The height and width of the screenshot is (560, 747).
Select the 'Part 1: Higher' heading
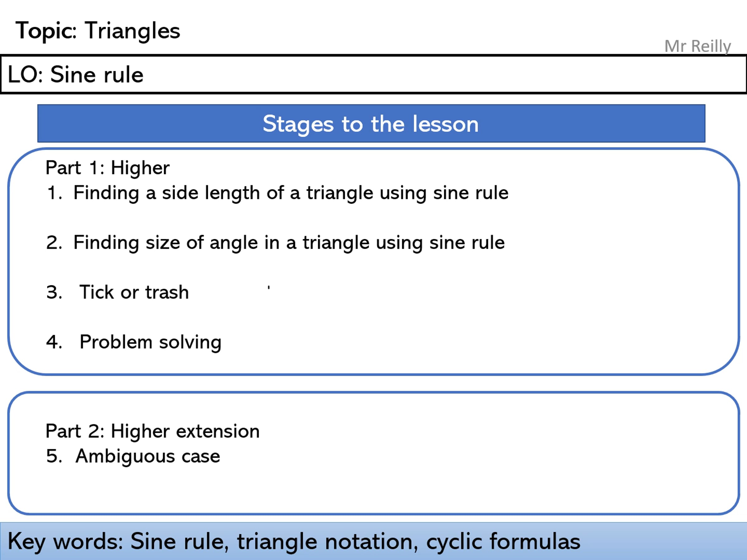[107, 168]
